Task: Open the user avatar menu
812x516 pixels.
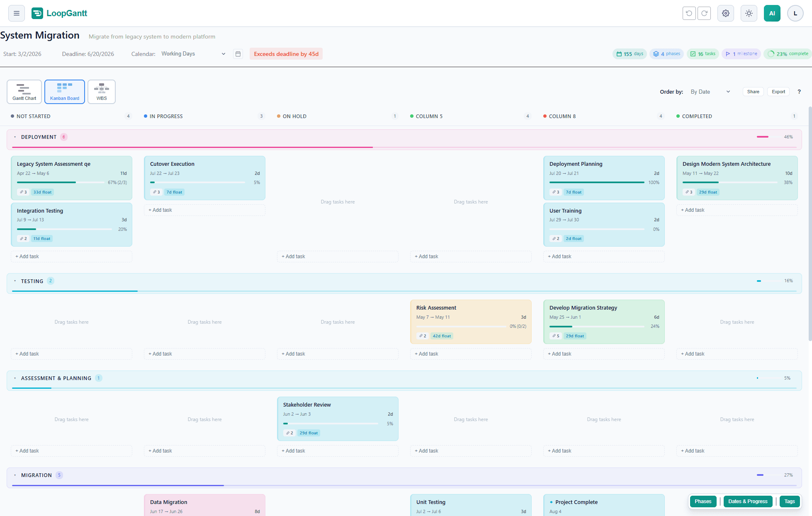Action: 795,13
